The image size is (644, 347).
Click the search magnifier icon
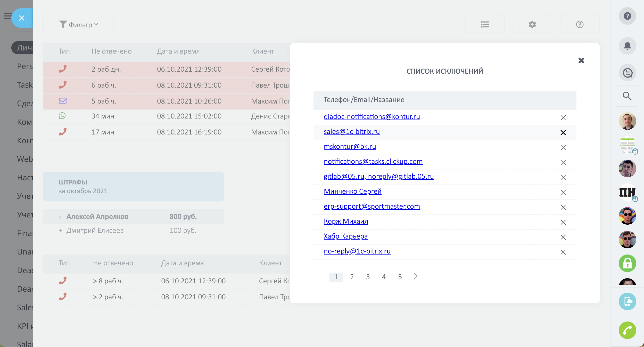point(627,96)
